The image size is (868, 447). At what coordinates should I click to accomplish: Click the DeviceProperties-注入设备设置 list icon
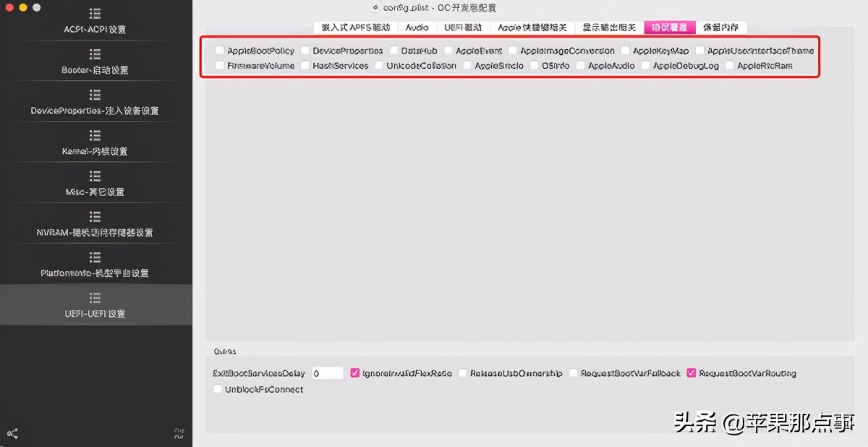pyautogui.click(x=96, y=94)
